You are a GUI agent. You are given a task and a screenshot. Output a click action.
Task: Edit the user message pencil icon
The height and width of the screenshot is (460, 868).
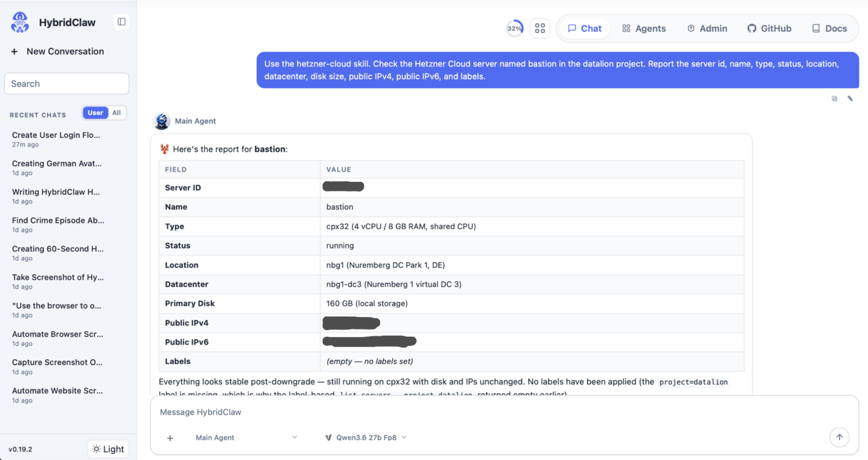click(850, 99)
